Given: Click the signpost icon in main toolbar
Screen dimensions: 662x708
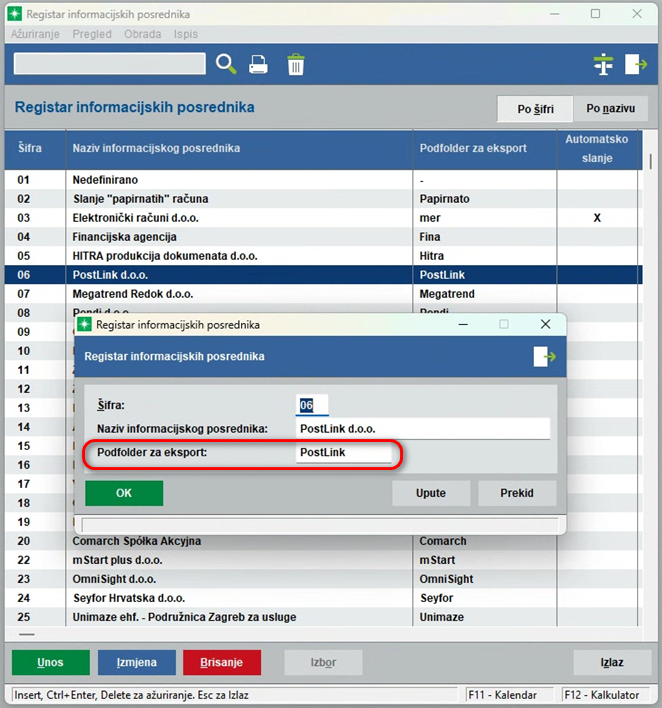Looking at the screenshot, I should (602, 64).
